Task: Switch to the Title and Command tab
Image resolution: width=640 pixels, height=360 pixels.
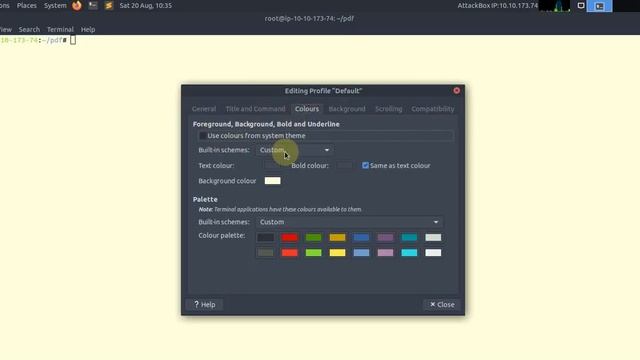Action: coord(256,109)
